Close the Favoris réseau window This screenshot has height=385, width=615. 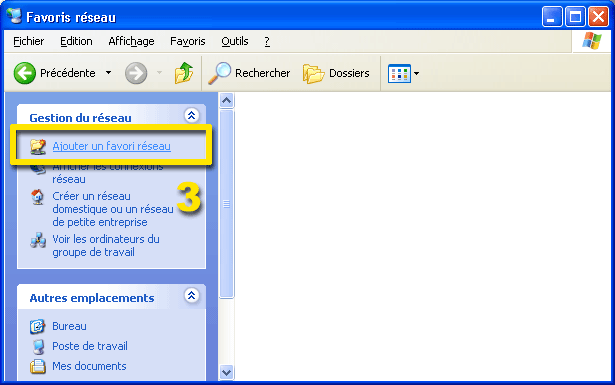[x=598, y=17]
